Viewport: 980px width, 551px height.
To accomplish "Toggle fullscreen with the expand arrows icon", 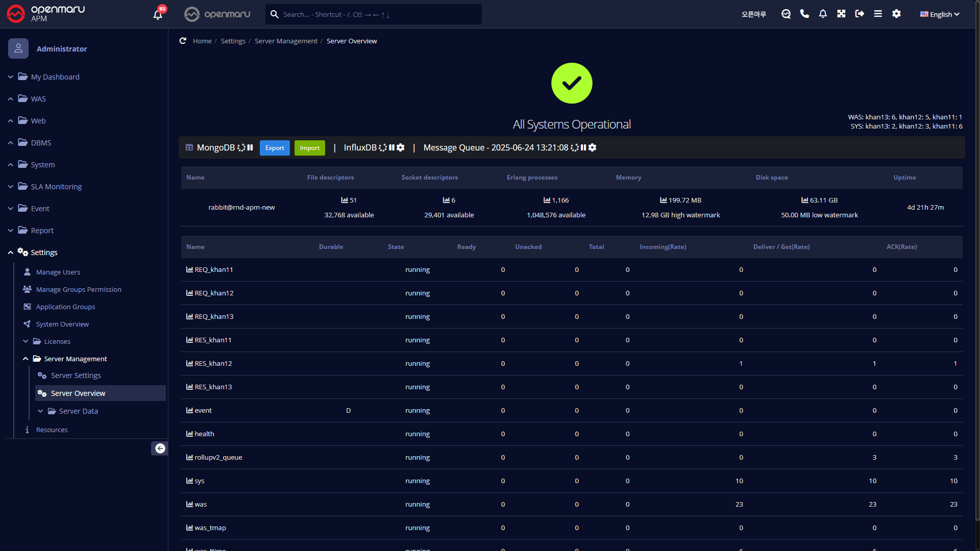I will tap(841, 14).
